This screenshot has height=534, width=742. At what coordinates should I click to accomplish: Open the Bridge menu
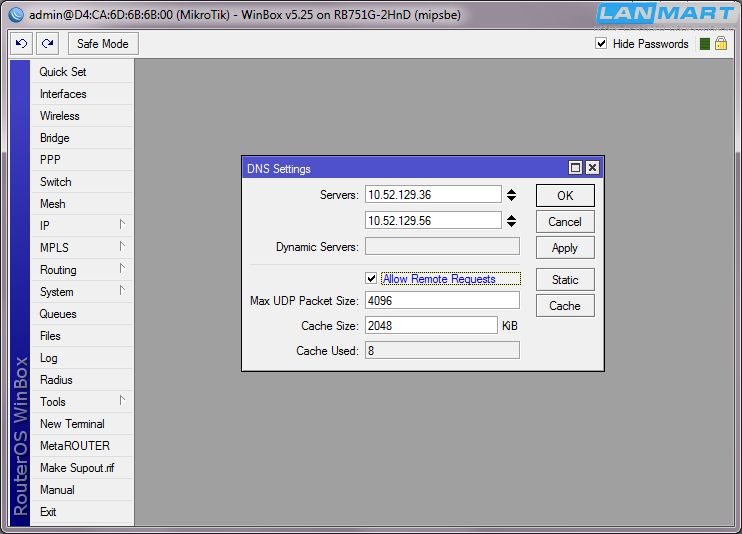(81, 138)
